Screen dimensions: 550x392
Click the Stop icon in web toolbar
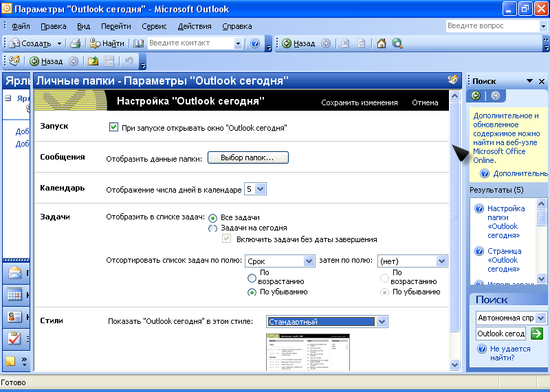click(x=346, y=43)
